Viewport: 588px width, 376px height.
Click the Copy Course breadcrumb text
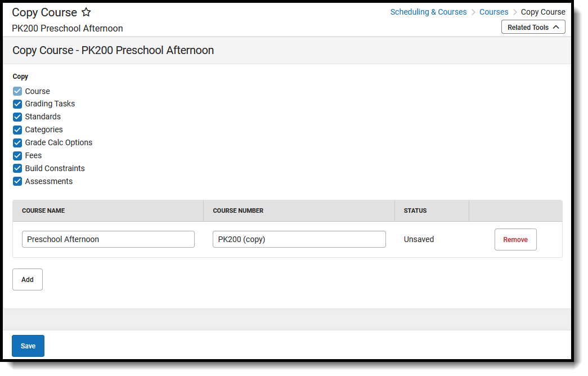click(542, 12)
